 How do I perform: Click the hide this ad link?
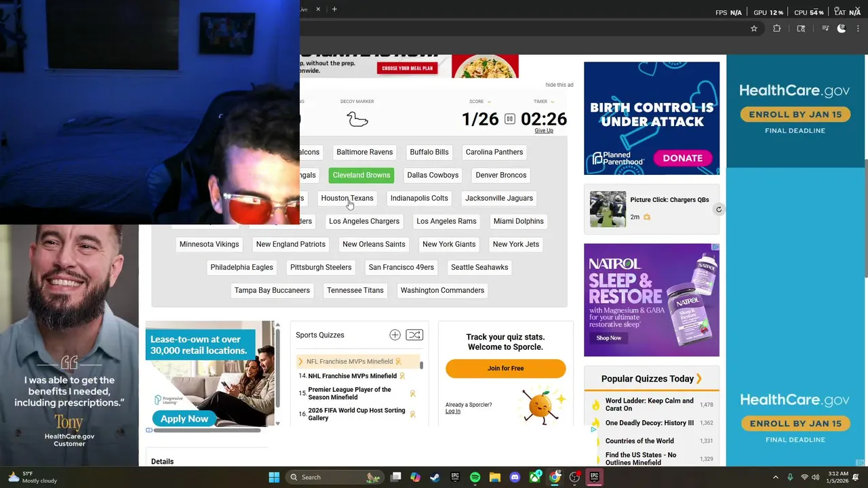559,85
